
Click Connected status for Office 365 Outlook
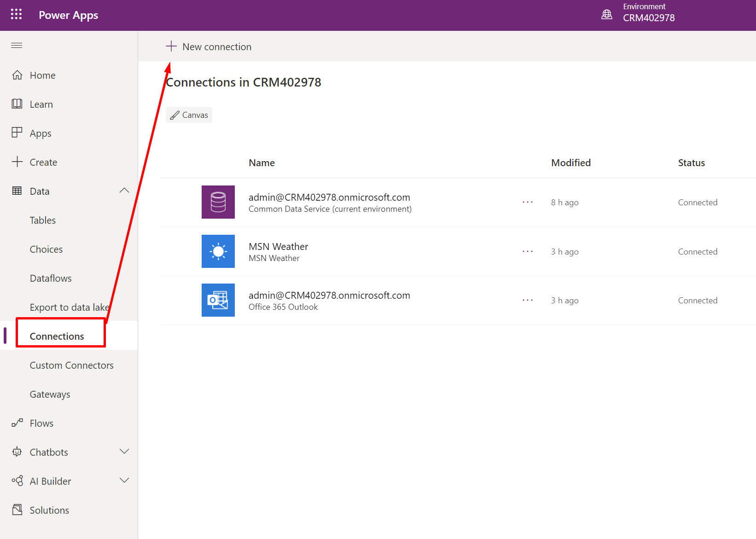698,300
